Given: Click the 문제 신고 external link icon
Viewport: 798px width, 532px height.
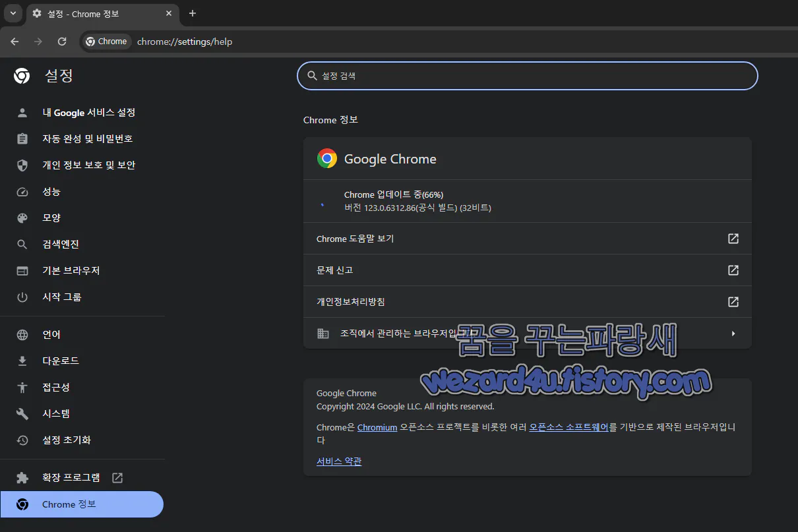Looking at the screenshot, I should tap(733, 270).
